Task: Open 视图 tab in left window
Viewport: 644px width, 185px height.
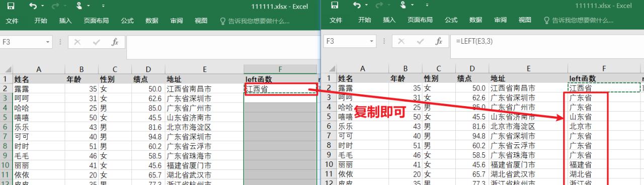Action: coord(201,21)
